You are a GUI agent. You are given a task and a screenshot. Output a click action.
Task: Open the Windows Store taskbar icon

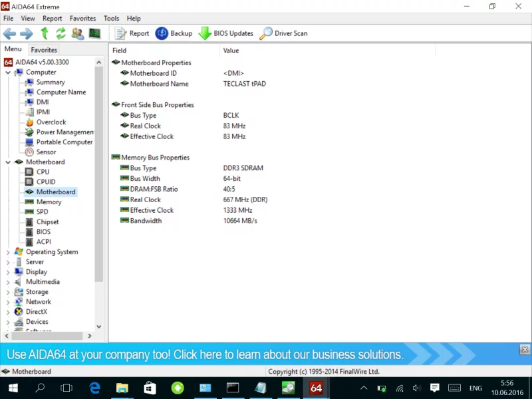coord(150,388)
